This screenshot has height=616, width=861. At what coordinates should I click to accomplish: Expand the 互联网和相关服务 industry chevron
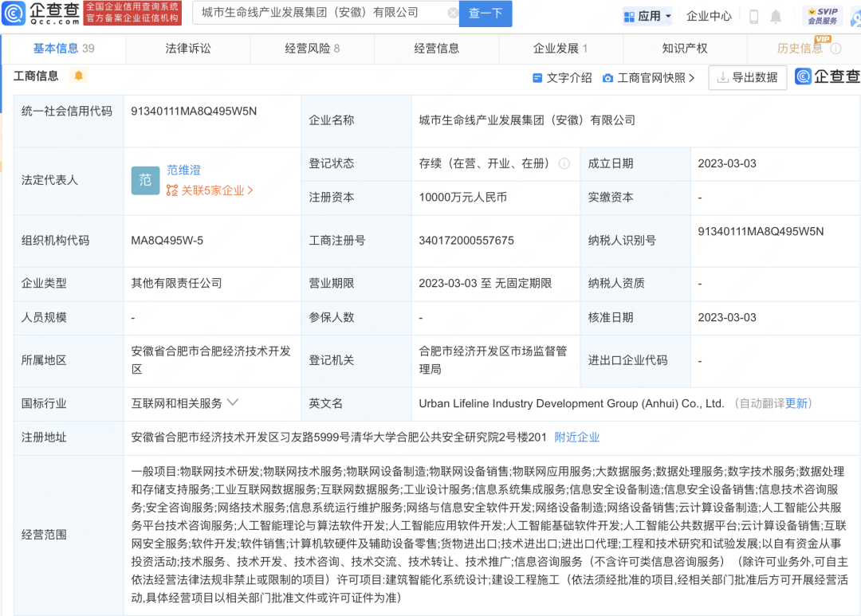click(233, 403)
